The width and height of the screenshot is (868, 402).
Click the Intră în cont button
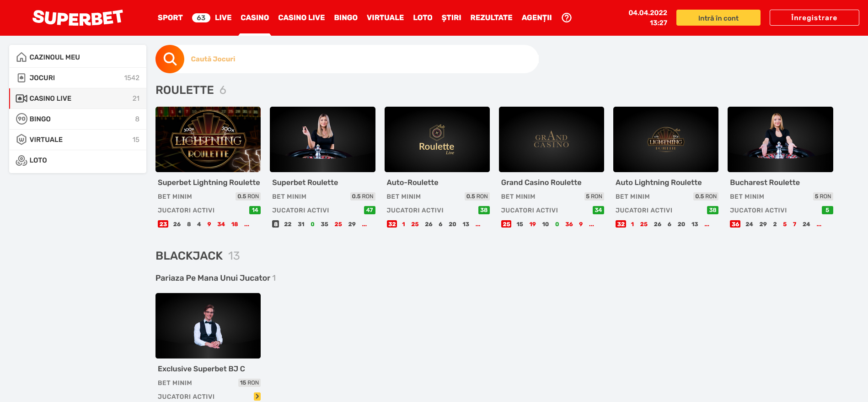[718, 18]
